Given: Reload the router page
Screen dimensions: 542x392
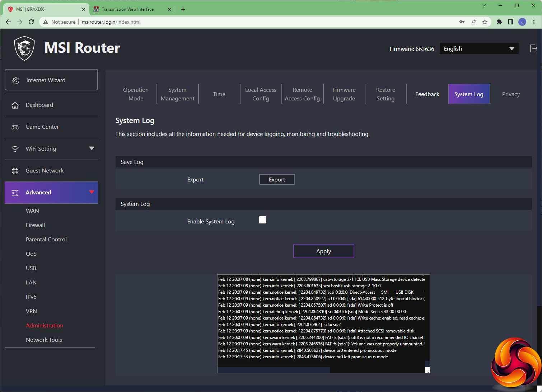Looking at the screenshot, I should tap(31, 22).
